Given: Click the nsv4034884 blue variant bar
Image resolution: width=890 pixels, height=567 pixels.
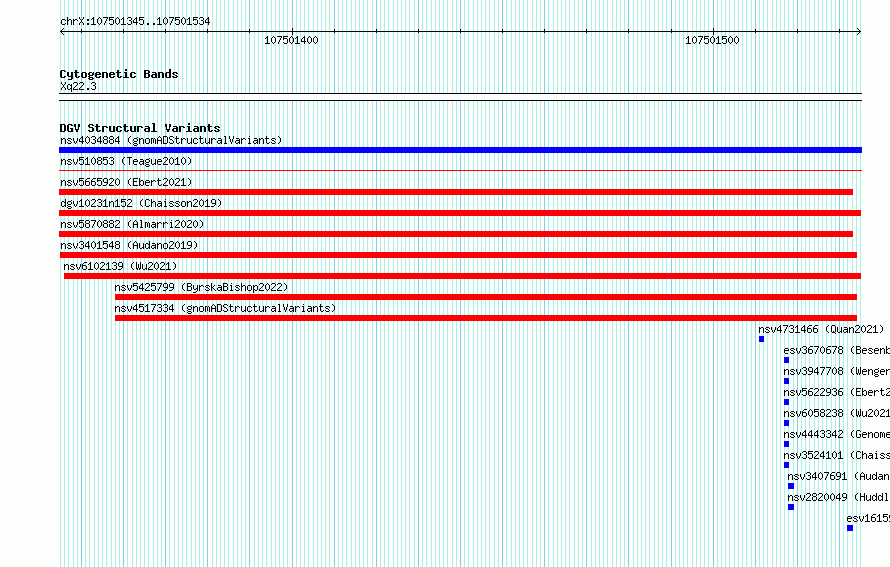Looking at the screenshot, I should 460,150.
